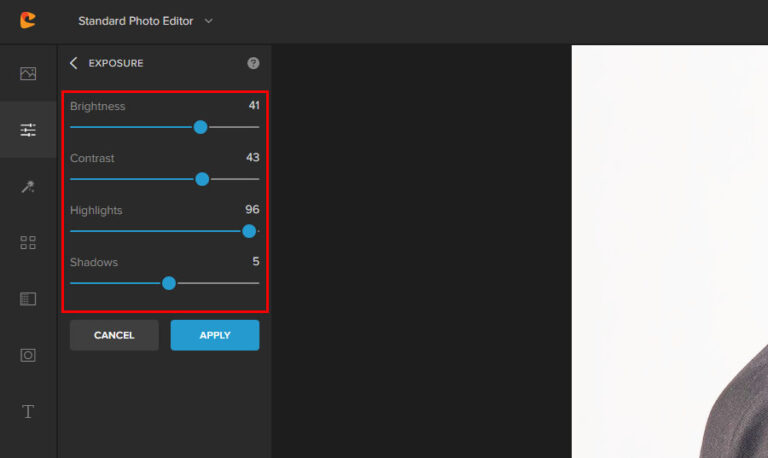Open the magic wand Effects tool
This screenshot has width=768, height=458.
click(x=28, y=186)
